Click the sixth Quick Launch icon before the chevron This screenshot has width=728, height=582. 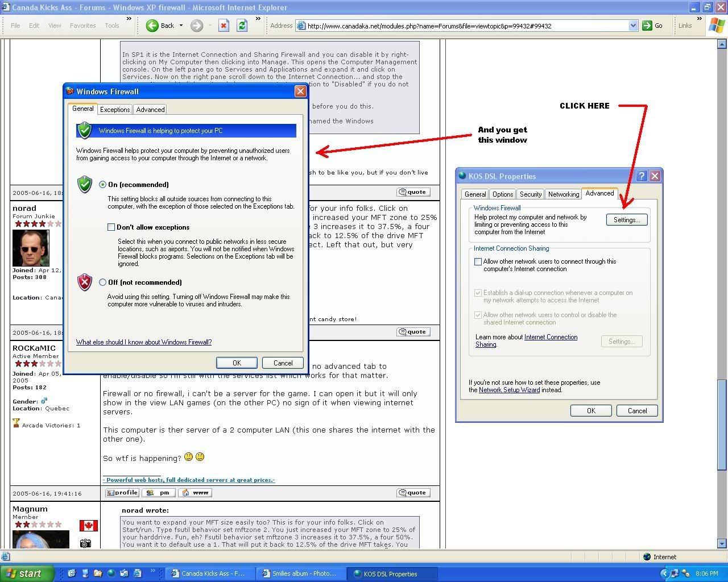point(137,573)
